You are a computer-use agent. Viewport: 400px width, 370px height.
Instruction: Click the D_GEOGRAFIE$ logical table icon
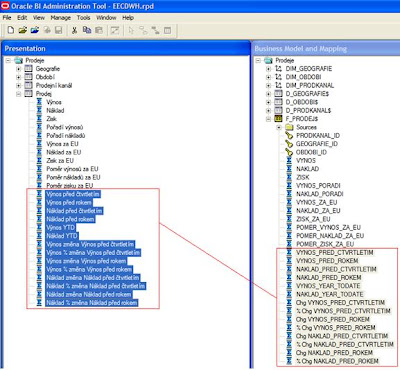[x=278, y=94]
